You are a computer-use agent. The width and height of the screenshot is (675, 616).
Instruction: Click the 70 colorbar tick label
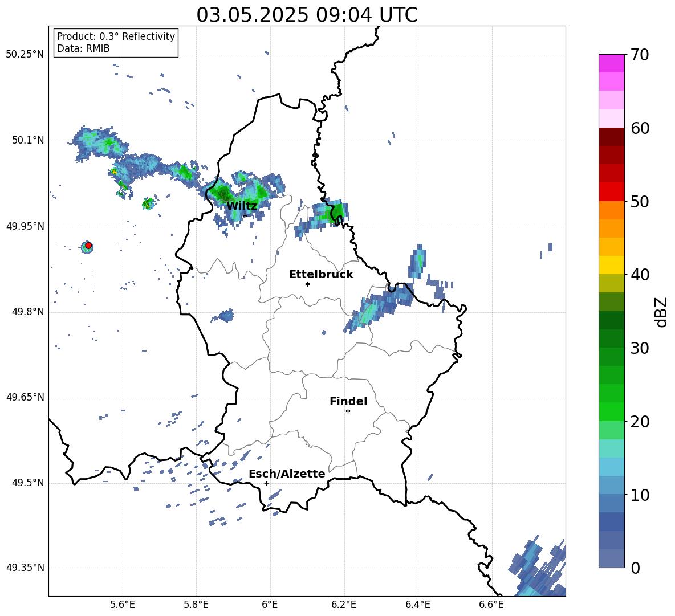pos(640,55)
